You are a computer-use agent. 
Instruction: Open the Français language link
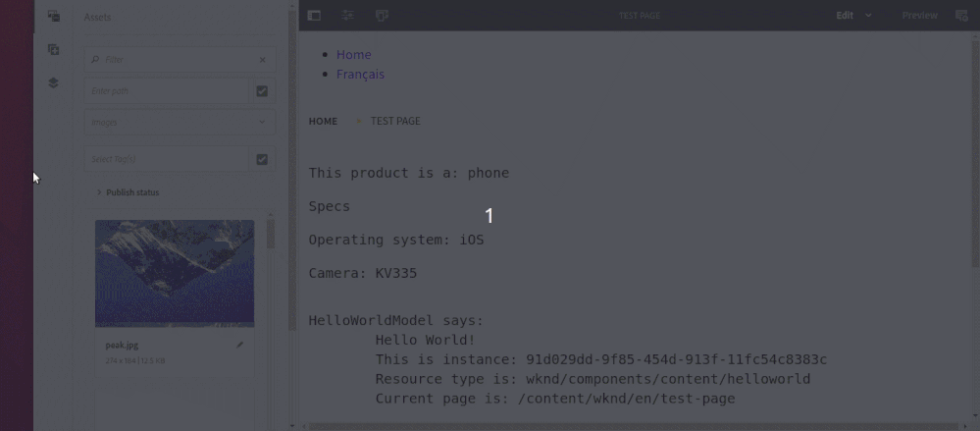click(360, 75)
